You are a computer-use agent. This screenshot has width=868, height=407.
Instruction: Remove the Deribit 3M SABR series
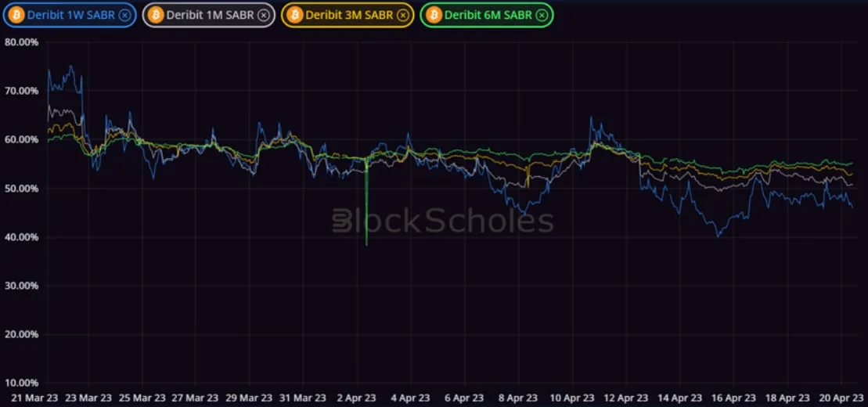pos(403,15)
